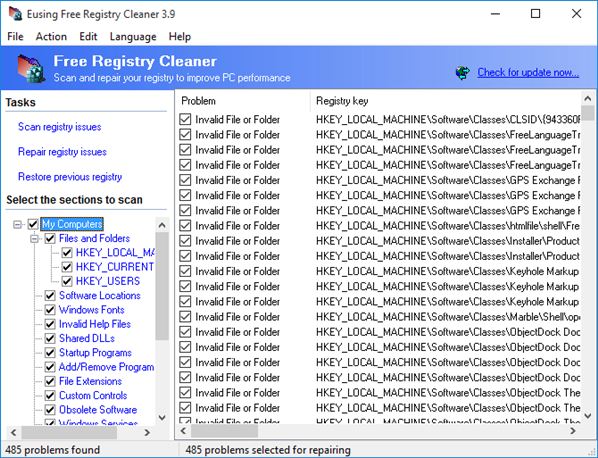Collapse the My Computers tree node
The width and height of the screenshot is (598, 458).
click(17, 224)
